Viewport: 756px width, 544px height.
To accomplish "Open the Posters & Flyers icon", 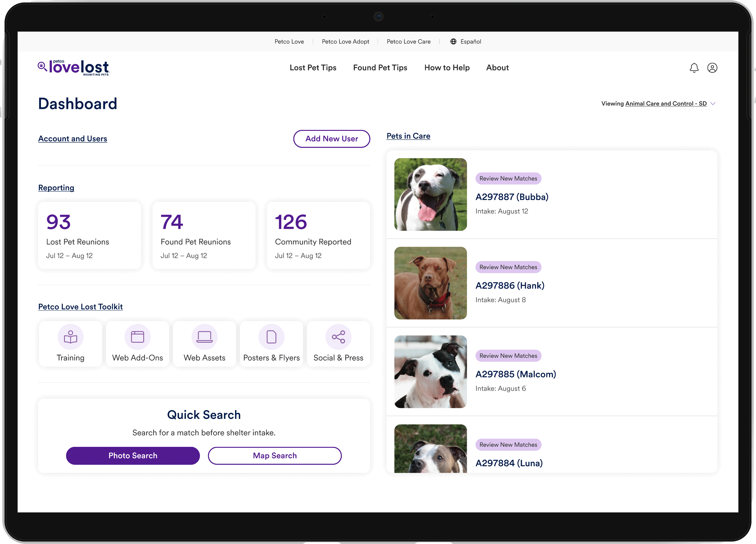I will point(271,337).
